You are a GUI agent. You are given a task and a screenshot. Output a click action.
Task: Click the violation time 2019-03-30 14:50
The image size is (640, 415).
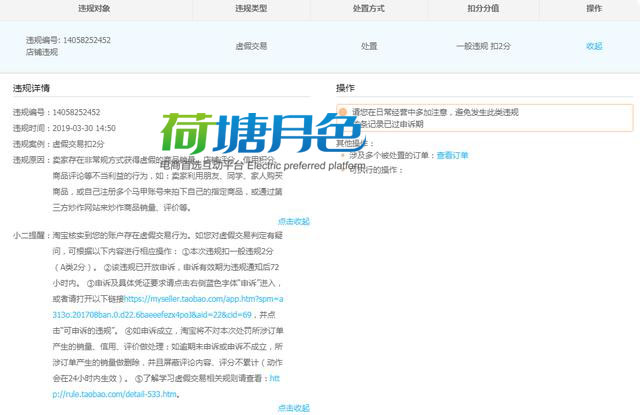pos(84,128)
